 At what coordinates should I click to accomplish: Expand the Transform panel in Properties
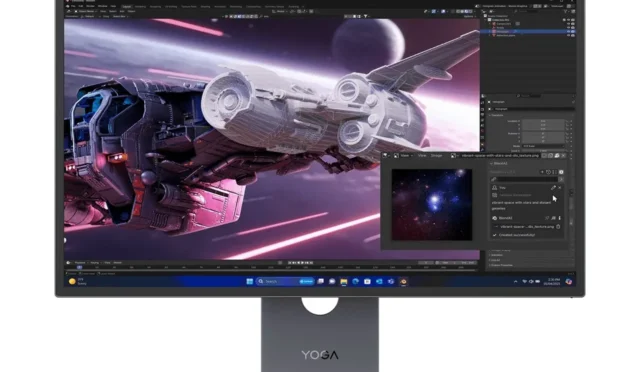coord(497,115)
